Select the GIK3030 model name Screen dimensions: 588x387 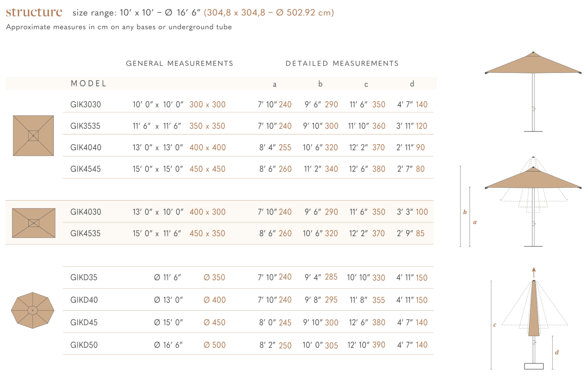[x=85, y=105]
